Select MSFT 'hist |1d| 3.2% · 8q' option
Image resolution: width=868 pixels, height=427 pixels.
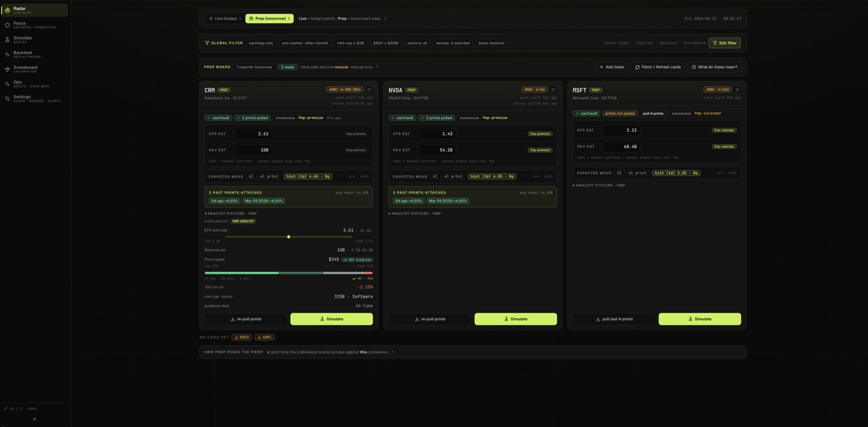tap(676, 173)
